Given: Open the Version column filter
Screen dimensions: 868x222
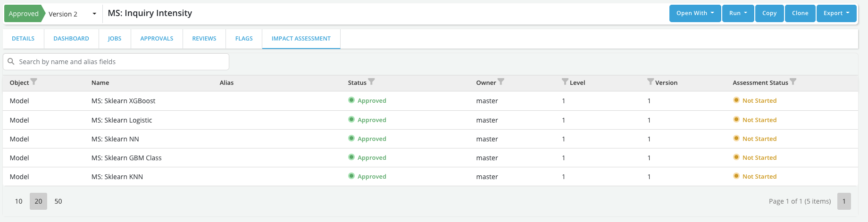Looking at the screenshot, I should 651,82.
